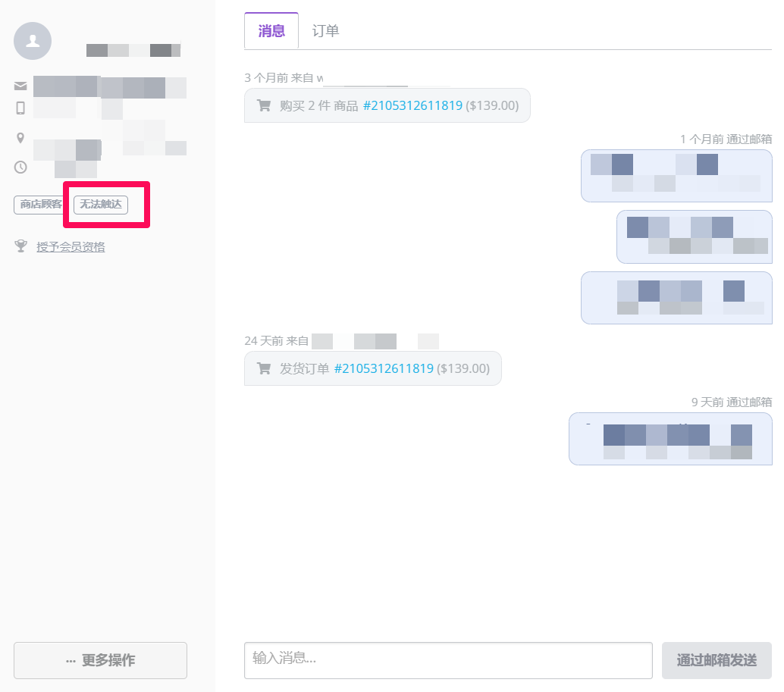The height and width of the screenshot is (692, 784).
Task: Click the 无法触达 tag
Action: 100,205
